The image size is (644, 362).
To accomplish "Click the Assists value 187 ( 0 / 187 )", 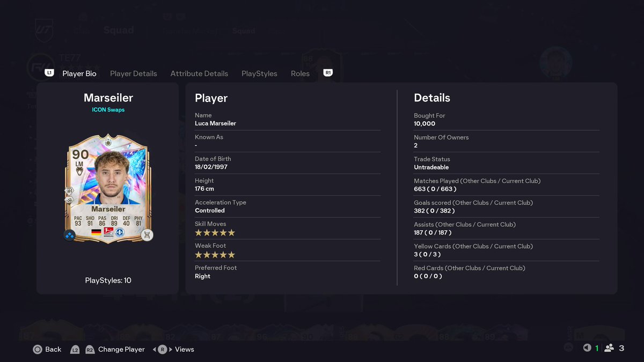I will [433, 233].
